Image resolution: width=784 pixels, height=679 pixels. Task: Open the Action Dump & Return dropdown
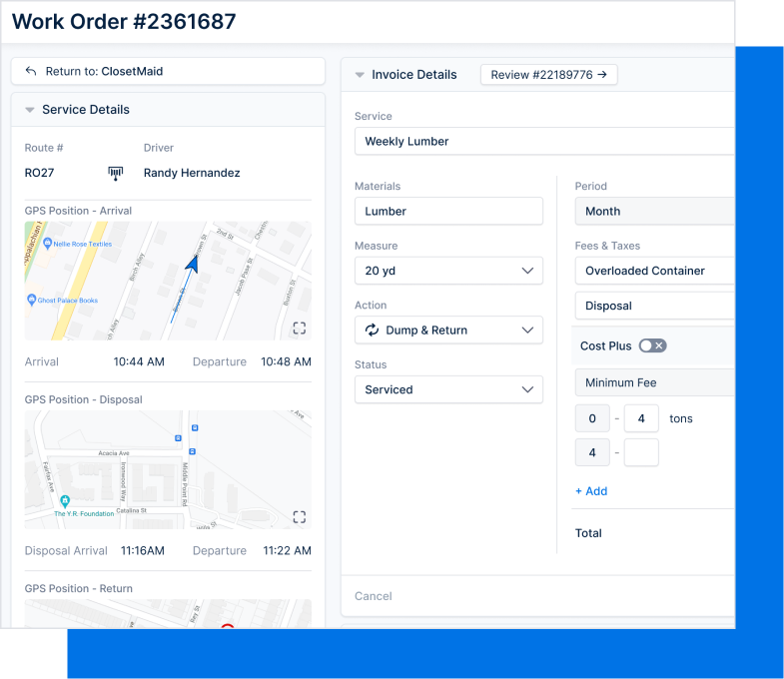click(448, 330)
